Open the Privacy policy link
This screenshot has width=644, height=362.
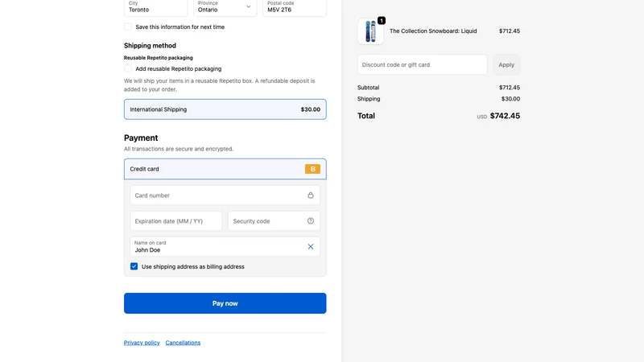pyautogui.click(x=142, y=343)
